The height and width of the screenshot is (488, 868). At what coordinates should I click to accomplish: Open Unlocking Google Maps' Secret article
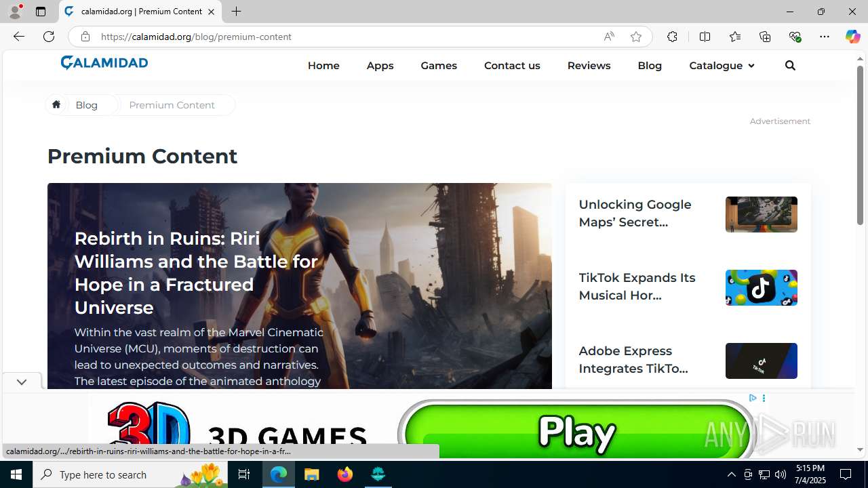tap(635, 213)
